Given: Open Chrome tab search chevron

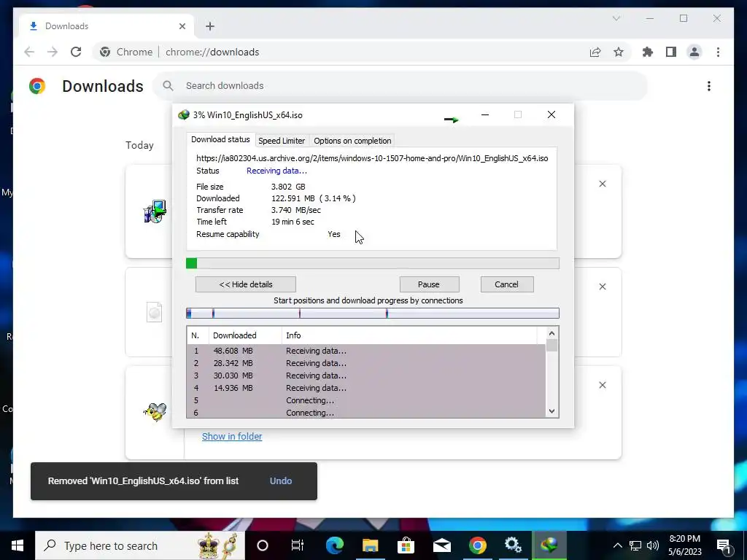Looking at the screenshot, I should click(x=616, y=18).
